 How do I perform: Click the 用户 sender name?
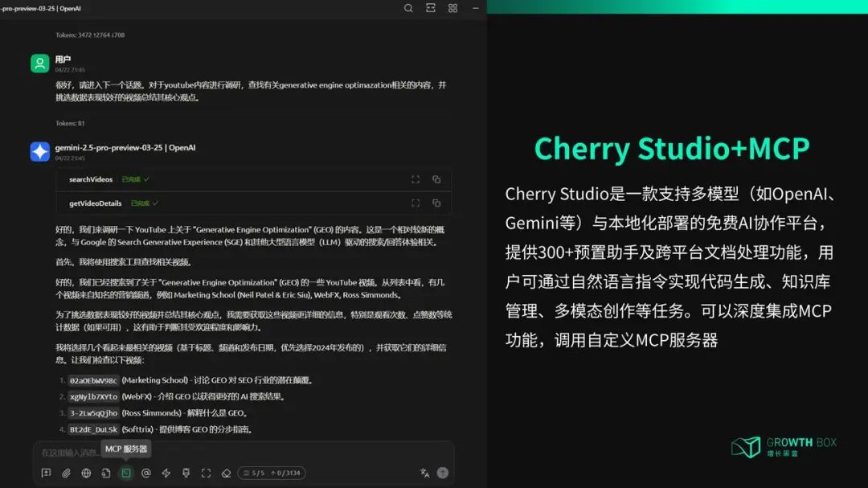tap(63, 59)
